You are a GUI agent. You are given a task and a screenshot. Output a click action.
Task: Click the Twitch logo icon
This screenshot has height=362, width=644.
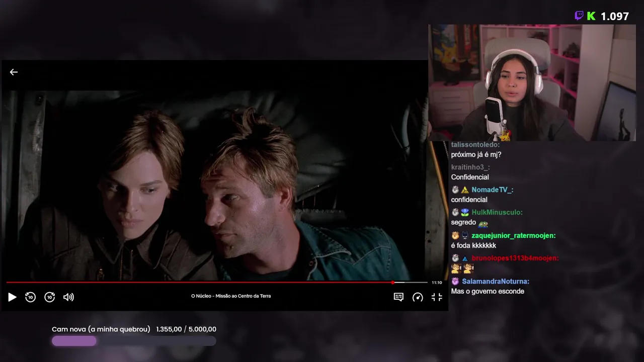pyautogui.click(x=579, y=16)
